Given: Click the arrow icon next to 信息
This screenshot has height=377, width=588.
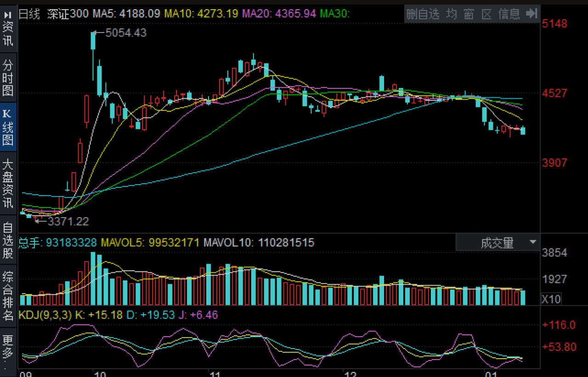Looking at the screenshot, I should [x=531, y=14].
